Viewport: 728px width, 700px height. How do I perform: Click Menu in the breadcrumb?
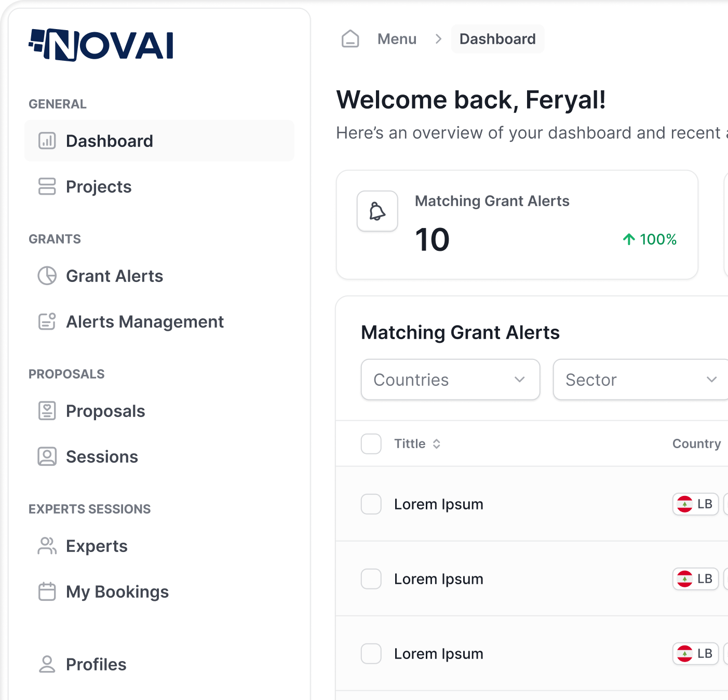click(397, 38)
